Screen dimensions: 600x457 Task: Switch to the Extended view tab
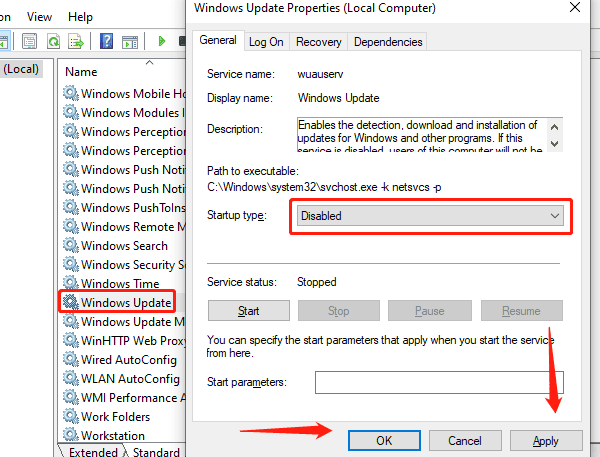point(93,452)
